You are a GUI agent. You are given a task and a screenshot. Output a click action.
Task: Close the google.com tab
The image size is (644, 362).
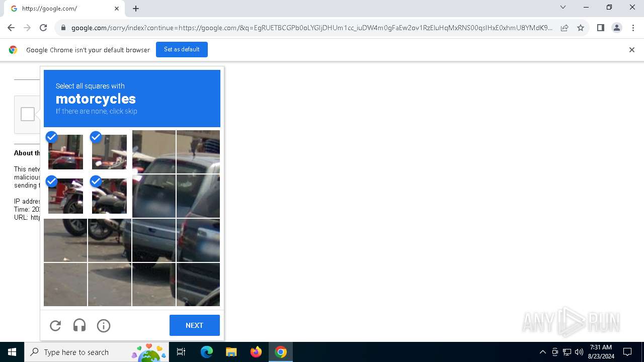pyautogui.click(x=117, y=9)
